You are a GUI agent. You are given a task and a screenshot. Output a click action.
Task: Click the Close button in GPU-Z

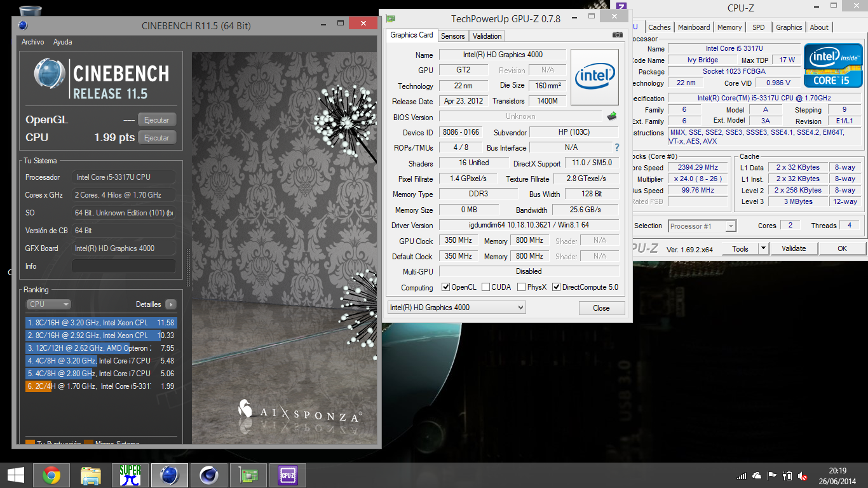(602, 308)
